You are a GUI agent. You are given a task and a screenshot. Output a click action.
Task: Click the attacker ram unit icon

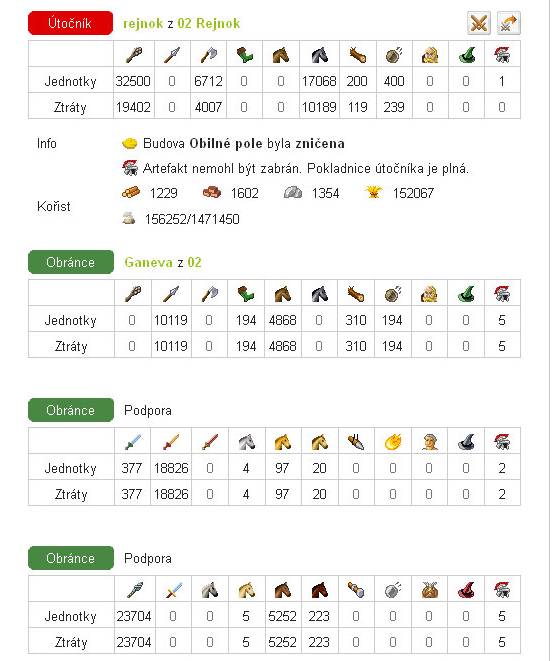pos(357,54)
